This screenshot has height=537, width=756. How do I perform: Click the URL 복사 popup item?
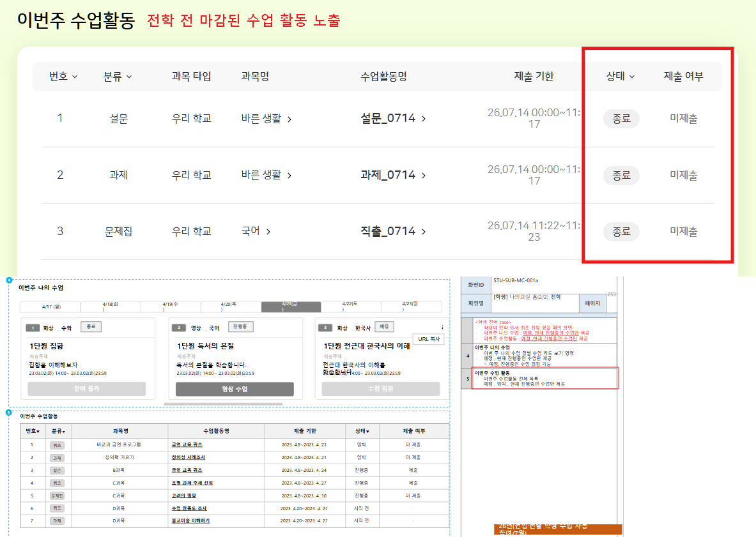[x=429, y=339]
